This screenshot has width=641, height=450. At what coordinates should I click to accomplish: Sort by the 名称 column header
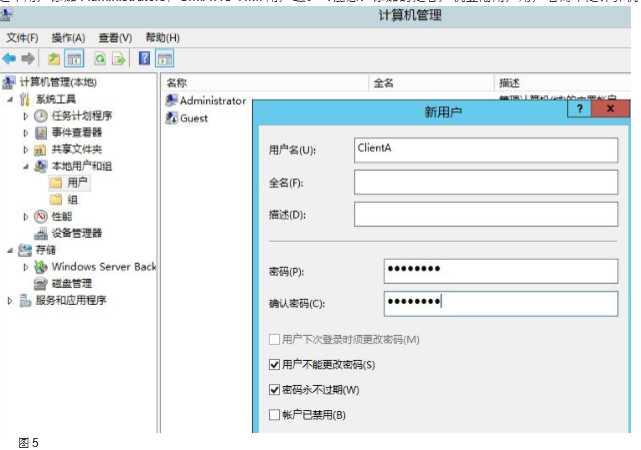(266, 83)
